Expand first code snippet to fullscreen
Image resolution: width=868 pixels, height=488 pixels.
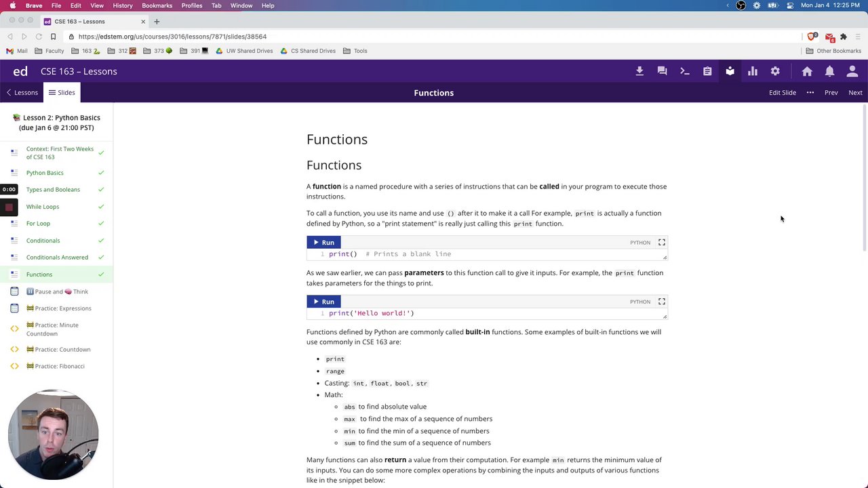(x=662, y=242)
